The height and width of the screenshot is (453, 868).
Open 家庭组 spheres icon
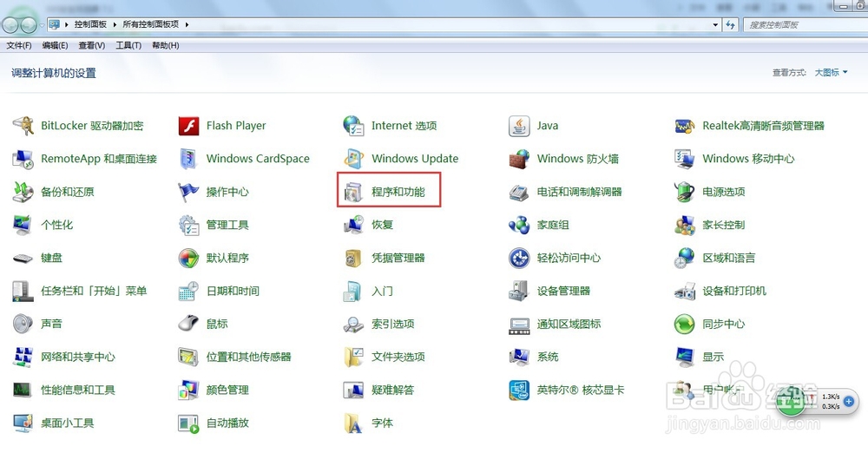coord(519,226)
